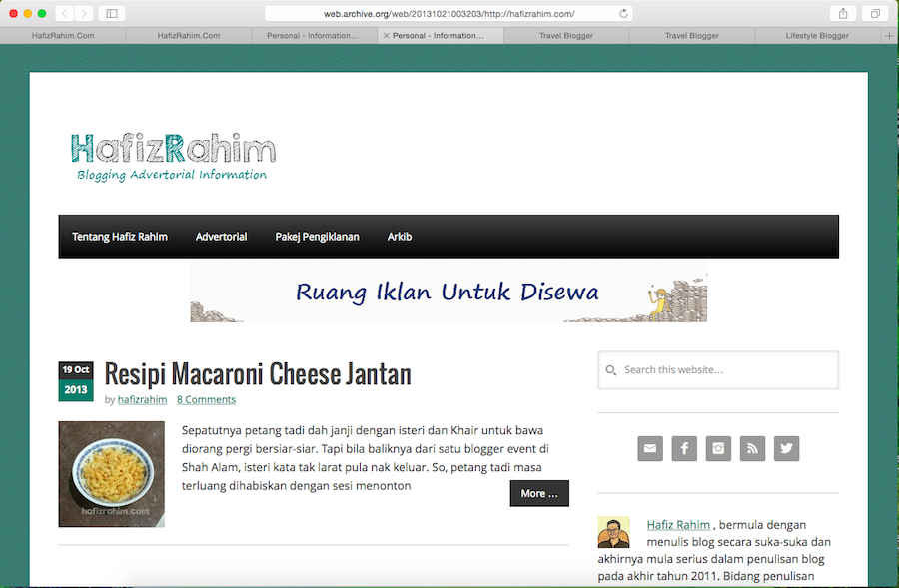899x588 pixels.
Task: Open the Instagram social icon
Action: (x=718, y=448)
